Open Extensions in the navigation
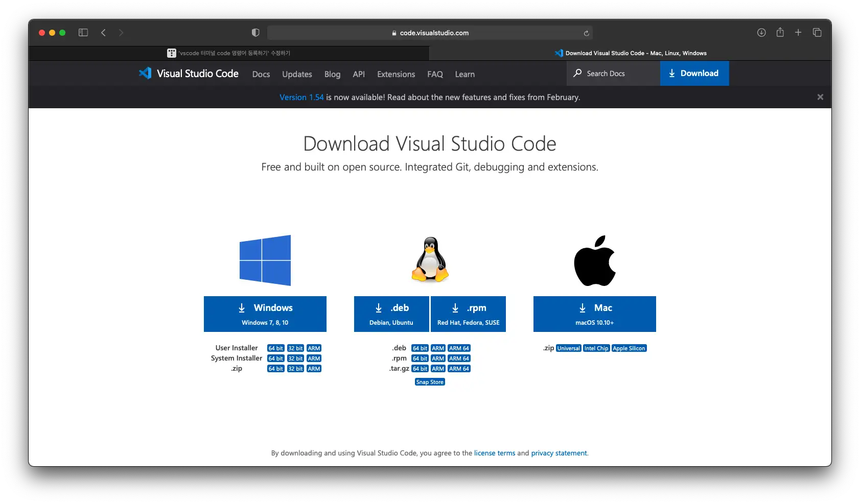 pos(396,74)
